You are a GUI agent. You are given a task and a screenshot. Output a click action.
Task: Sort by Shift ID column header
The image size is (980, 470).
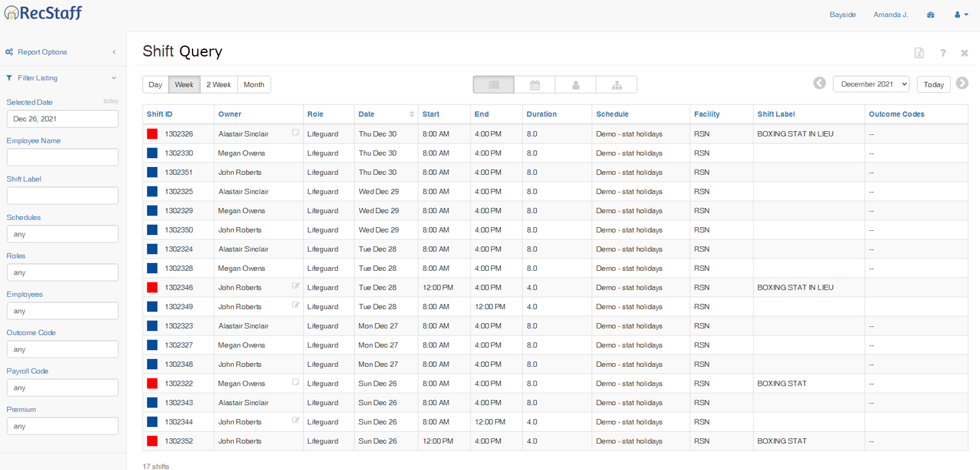click(160, 114)
